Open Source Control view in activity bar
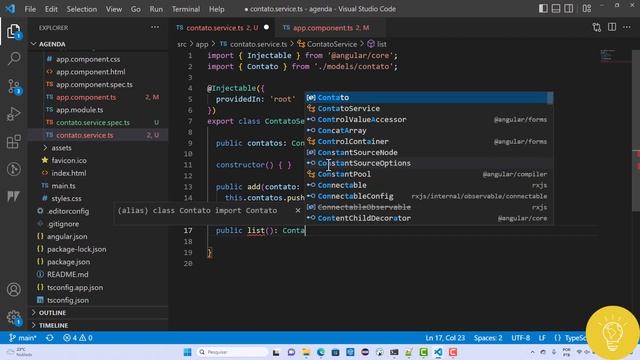Screen dimensions: 640x360 point(13,86)
